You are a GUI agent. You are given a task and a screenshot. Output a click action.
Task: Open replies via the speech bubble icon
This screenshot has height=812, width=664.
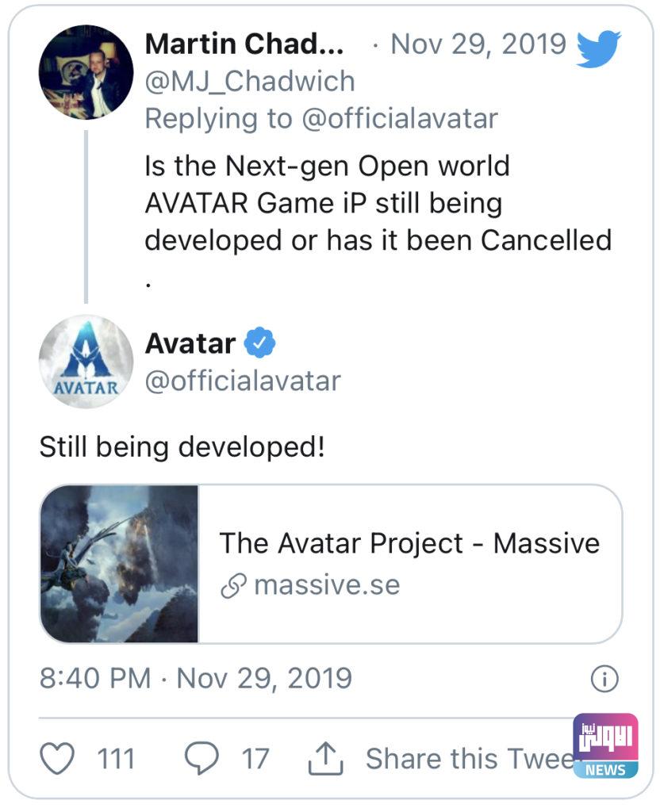[x=204, y=758]
